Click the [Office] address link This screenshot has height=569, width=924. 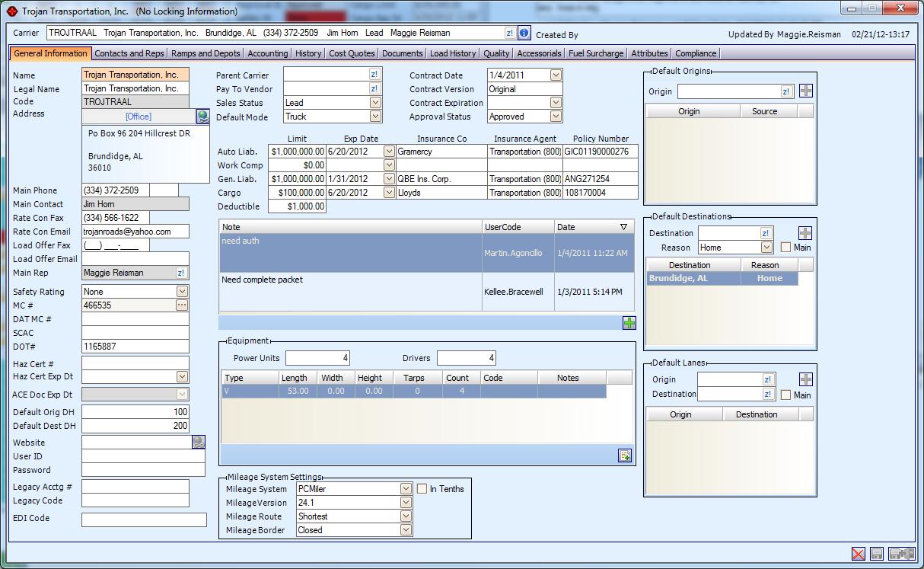click(x=139, y=117)
